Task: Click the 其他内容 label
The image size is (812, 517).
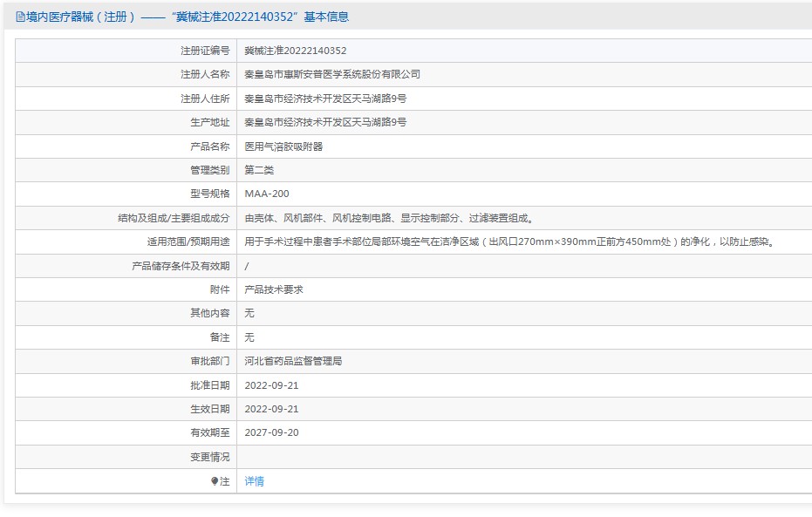Action: pyautogui.click(x=209, y=313)
